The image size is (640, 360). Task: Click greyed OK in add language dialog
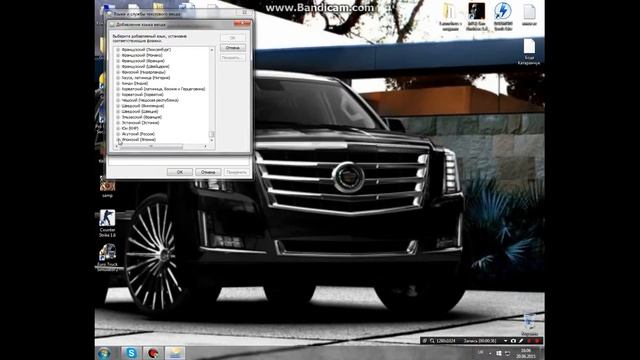click(233, 38)
